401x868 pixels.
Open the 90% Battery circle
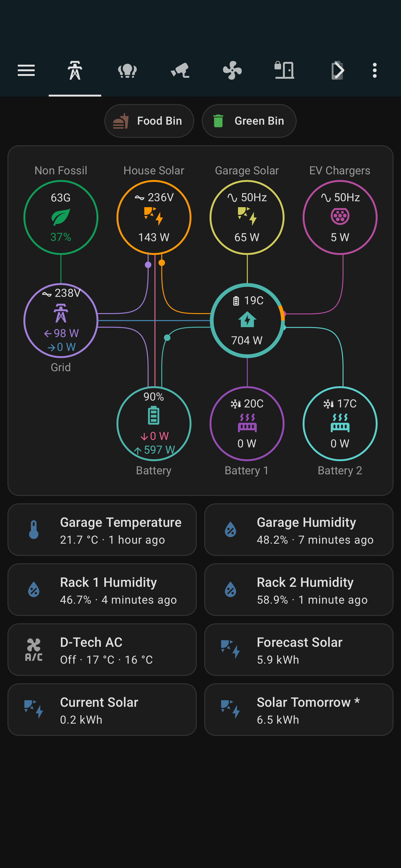[154, 424]
